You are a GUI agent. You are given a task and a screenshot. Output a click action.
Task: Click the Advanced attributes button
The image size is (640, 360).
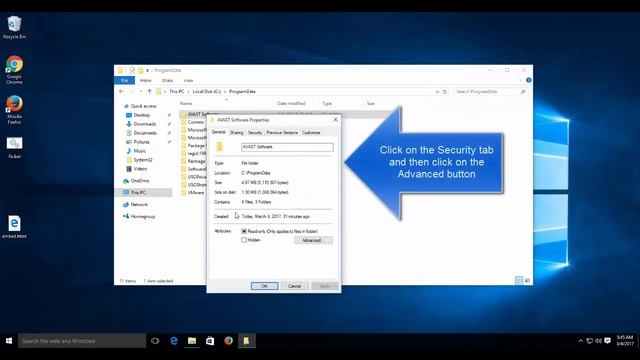(x=313, y=240)
